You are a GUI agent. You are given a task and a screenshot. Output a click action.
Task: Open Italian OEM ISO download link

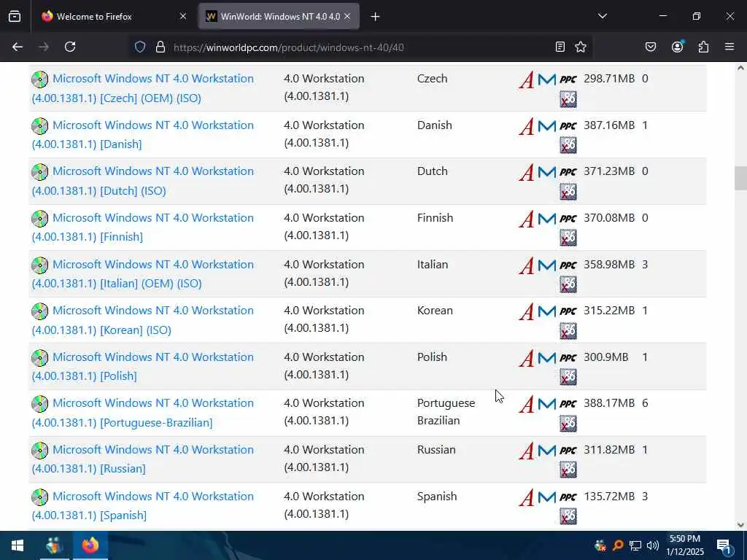[143, 274]
